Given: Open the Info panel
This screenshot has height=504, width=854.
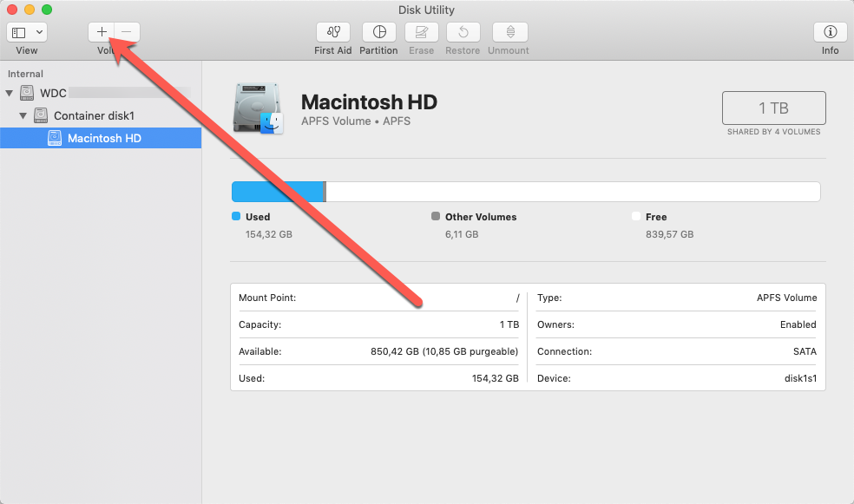Looking at the screenshot, I should (x=830, y=32).
